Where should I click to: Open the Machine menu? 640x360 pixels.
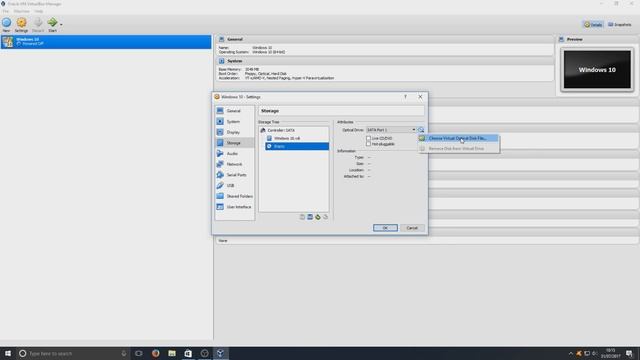[22, 11]
